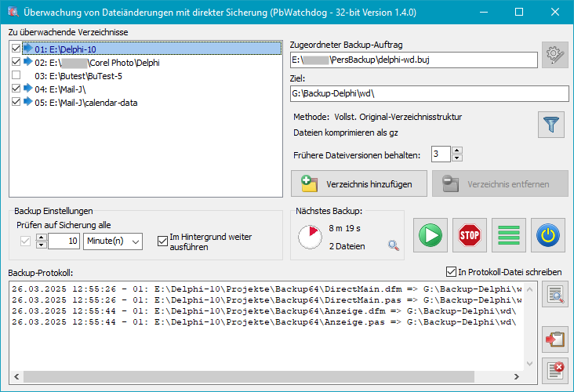Uncheck directory 02 Corel Photo\Delphi
The height and width of the screenshot is (392, 574).
click(16, 61)
